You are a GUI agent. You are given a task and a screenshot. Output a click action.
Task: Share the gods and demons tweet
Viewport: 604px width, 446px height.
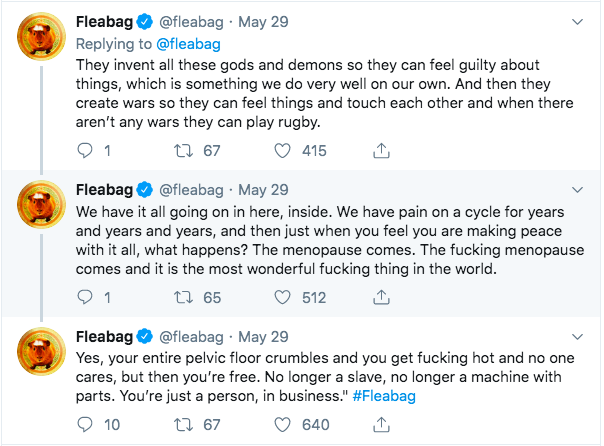point(381,151)
